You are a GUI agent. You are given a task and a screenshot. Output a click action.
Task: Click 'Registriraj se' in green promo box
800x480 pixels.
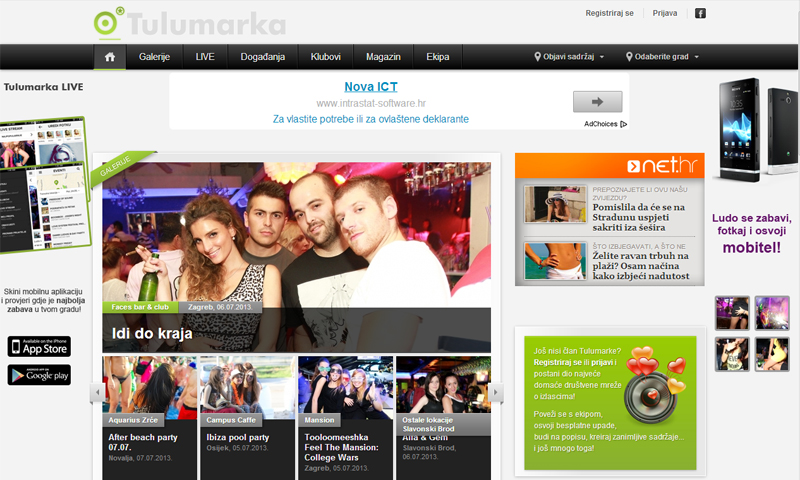point(558,362)
